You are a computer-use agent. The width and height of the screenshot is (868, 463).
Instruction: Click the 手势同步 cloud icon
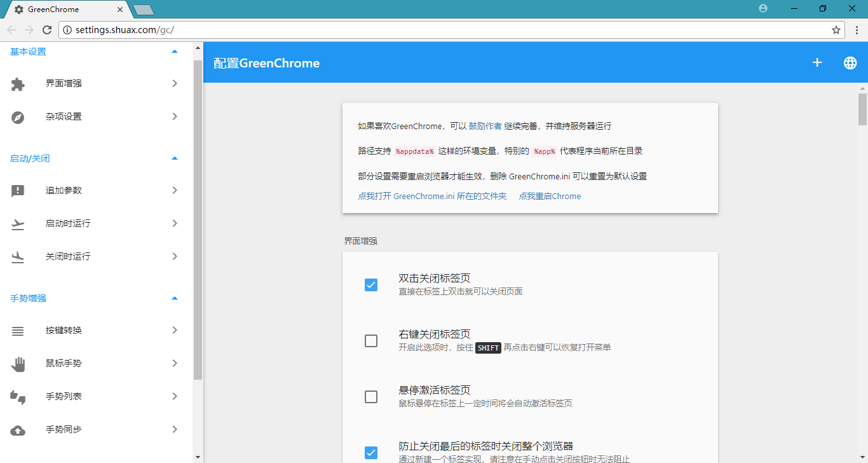point(18,429)
